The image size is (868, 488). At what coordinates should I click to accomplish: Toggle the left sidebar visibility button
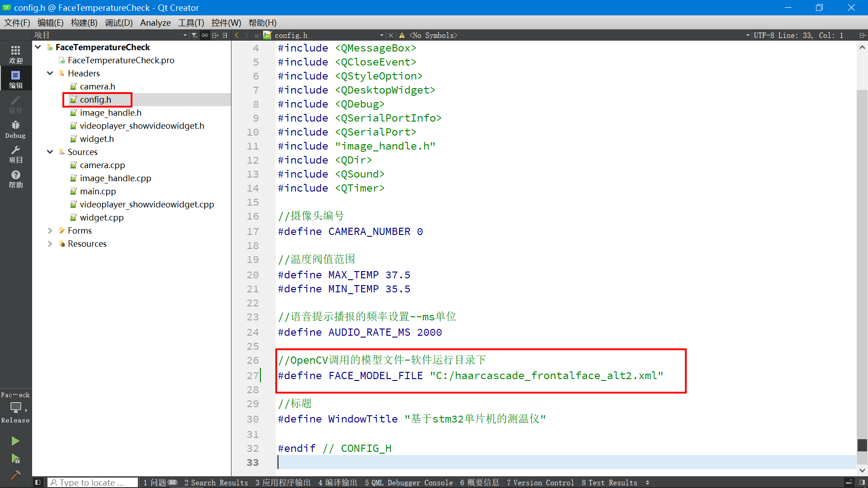pos(38,483)
